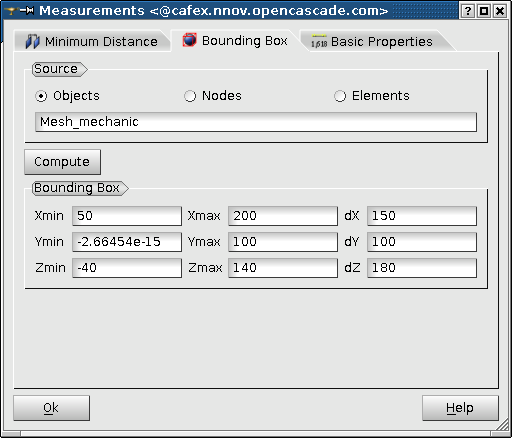Click the dZ value field
Image resolution: width=512 pixels, height=438 pixels.
[422, 268]
